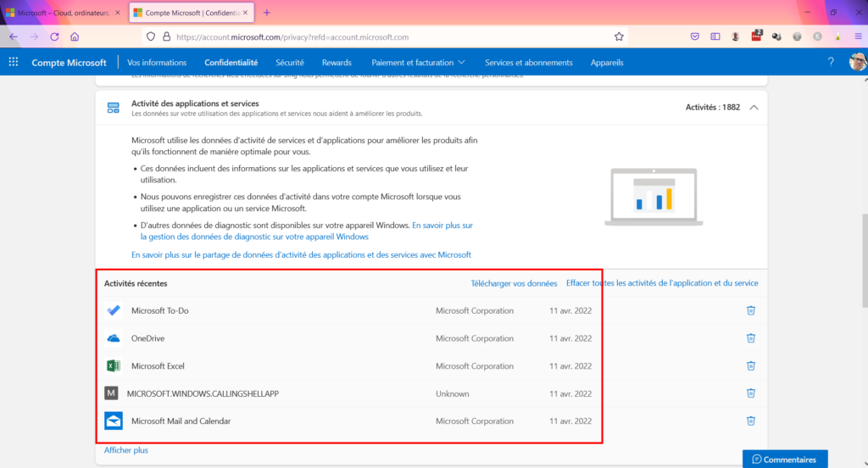This screenshot has height=468, width=868.
Task: Open the help question mark icon
Action: [831, 62]
